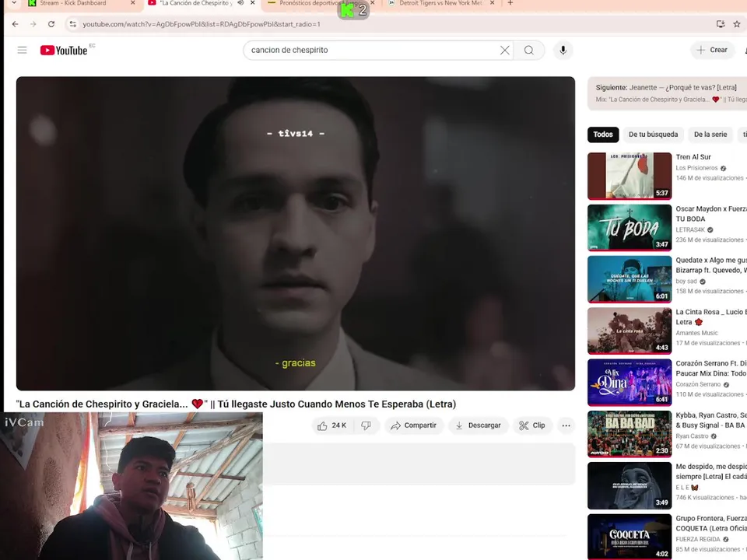Click Amantes Music channel name
747x560 pixels.
click(696, 333)
